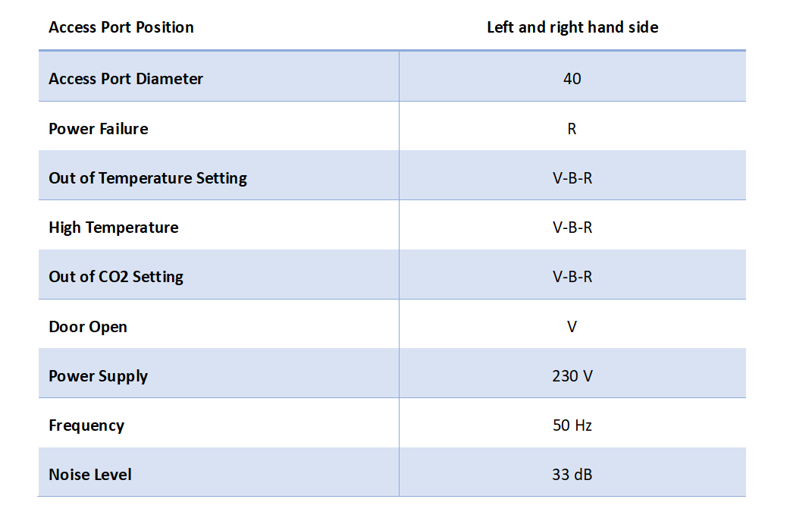Select the 'Left and right hand side' header
The width and height of the screenshot is (812, 521).
point(572,27)
